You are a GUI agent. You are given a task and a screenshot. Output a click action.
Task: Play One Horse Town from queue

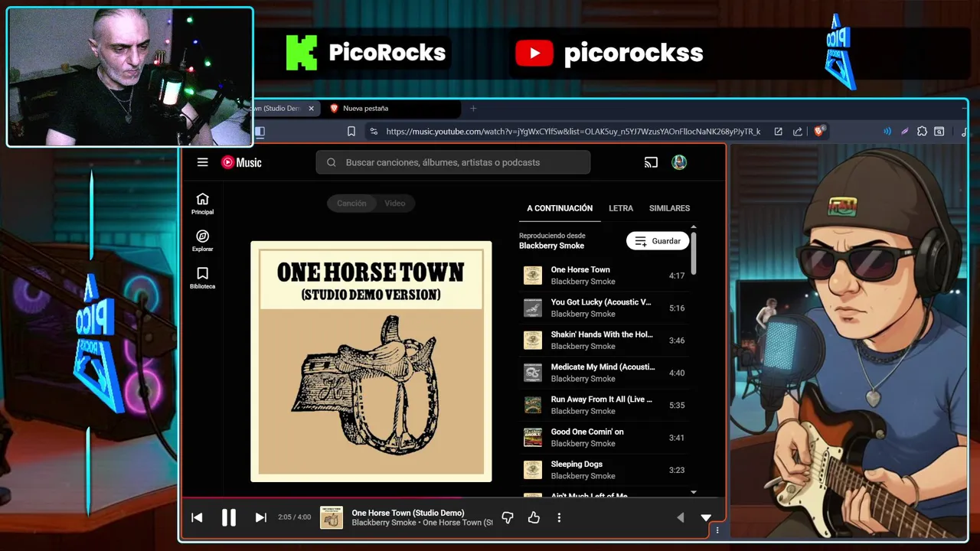(x=604, y=275)
